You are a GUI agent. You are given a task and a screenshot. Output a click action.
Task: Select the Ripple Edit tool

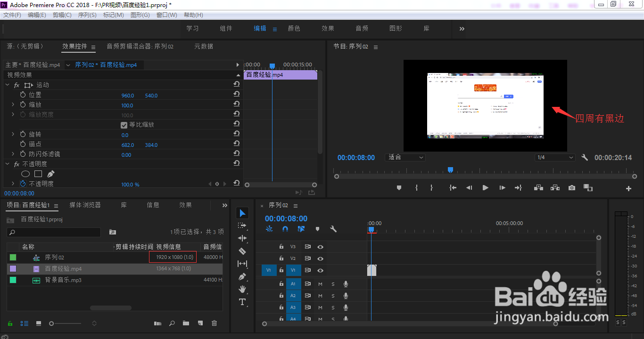[x=242, y=239]
